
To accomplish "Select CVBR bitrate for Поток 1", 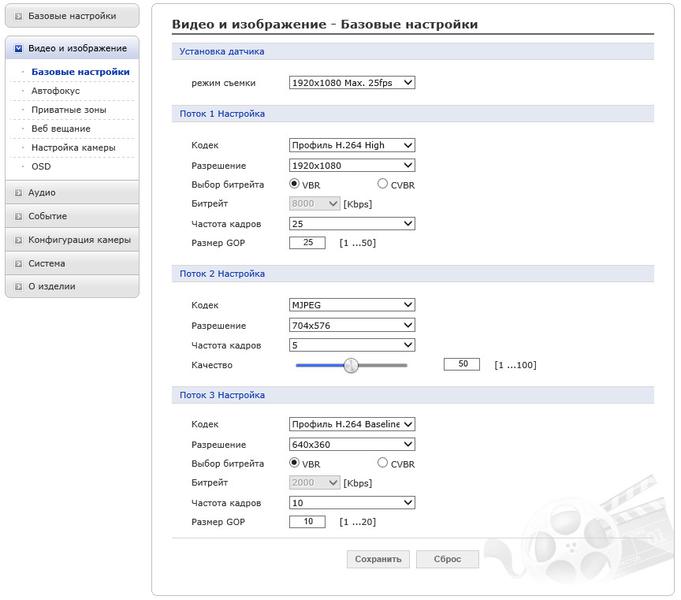I will point(382,184).
